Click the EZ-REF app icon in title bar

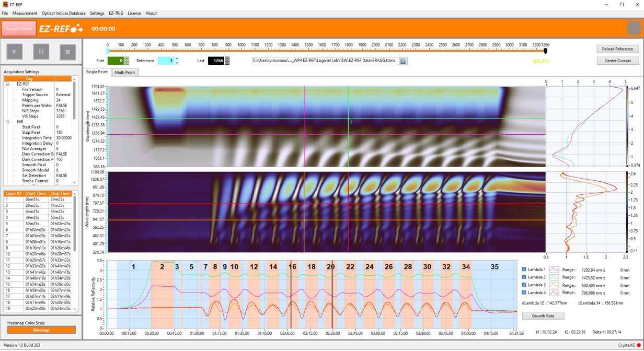point(5,4)
